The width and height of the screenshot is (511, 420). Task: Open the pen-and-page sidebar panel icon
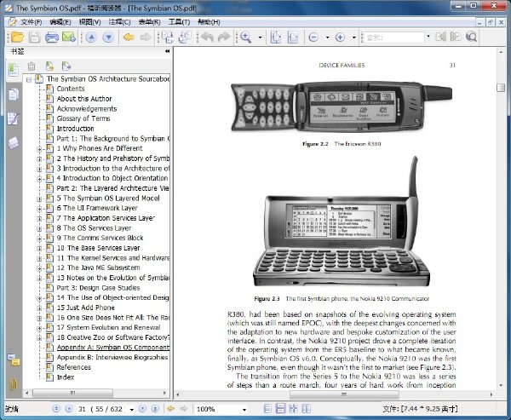click(x=14, y=118)
